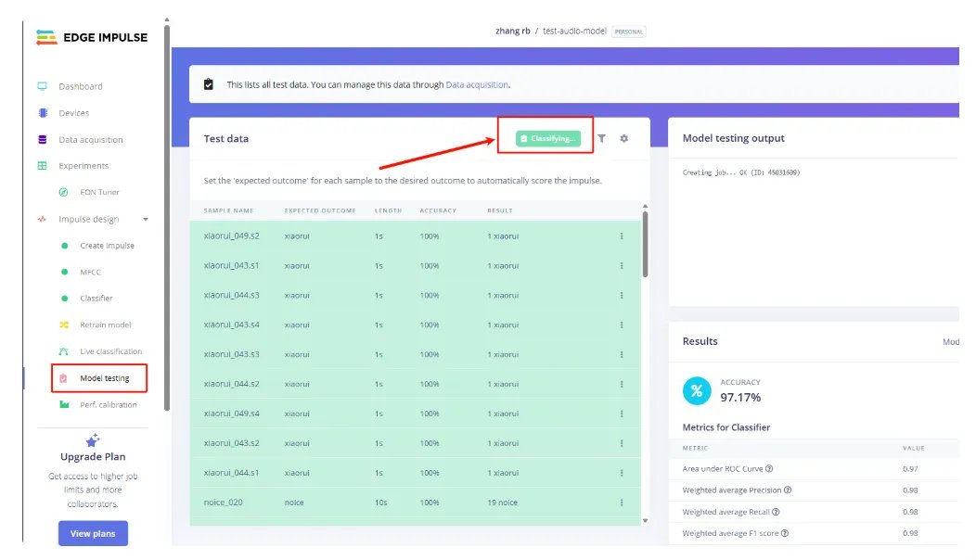The image size is (976, 560).
Task: Click the Upgrade Plan star icon
Action: 93,440
